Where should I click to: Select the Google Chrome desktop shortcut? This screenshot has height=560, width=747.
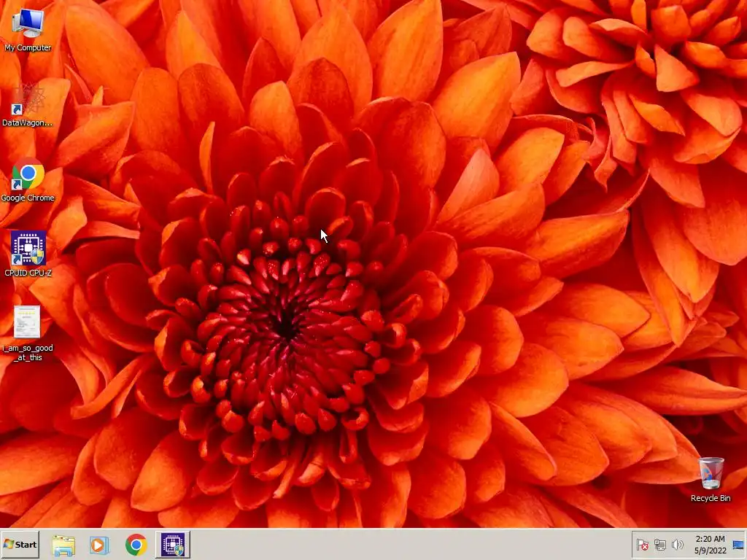point(28,174)
